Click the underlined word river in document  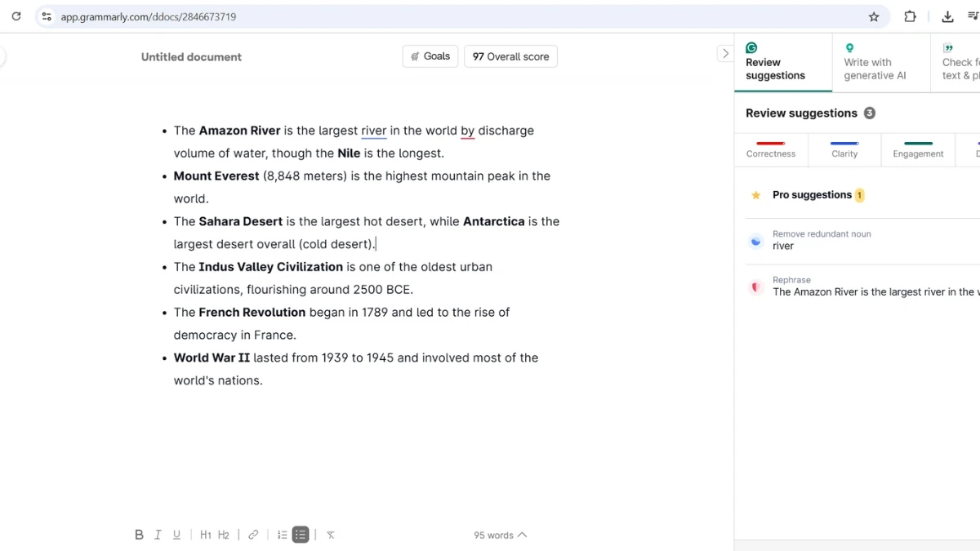click(x=374, y=131)
